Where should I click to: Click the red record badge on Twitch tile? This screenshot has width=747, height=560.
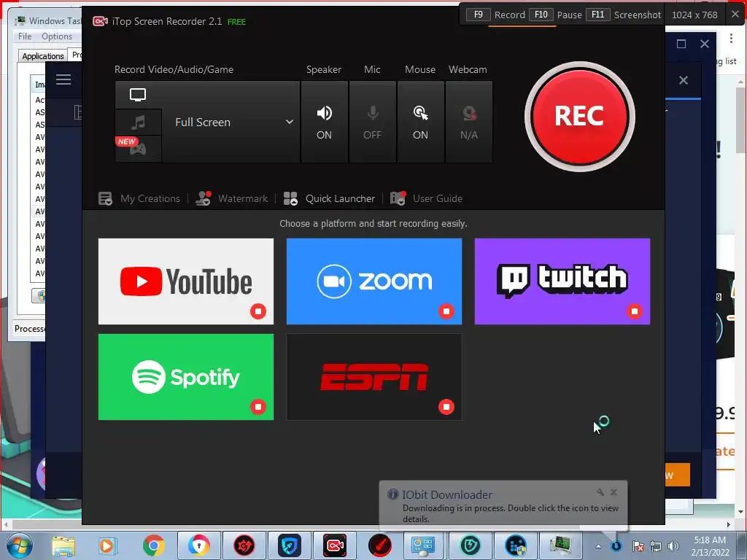pos(635,311)
